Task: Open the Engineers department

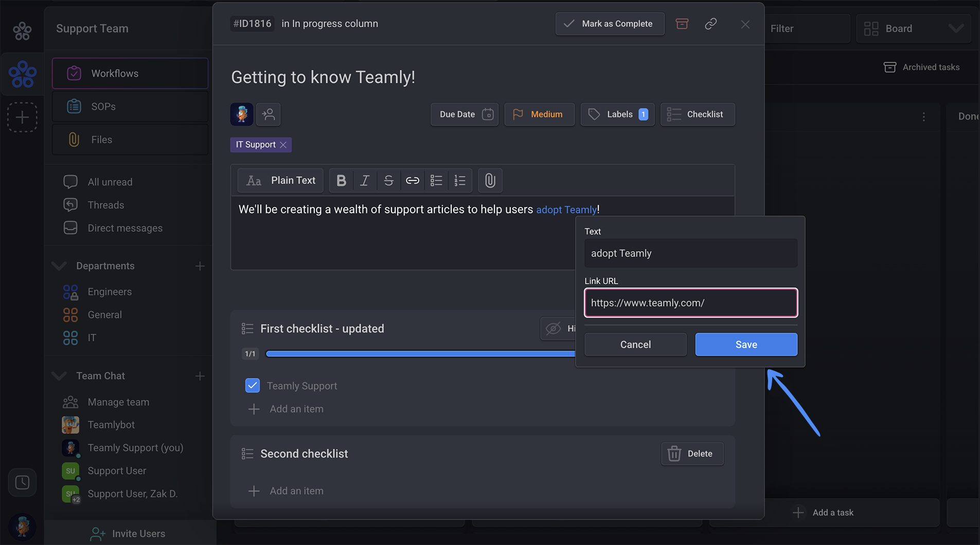Action: [110, 292]
